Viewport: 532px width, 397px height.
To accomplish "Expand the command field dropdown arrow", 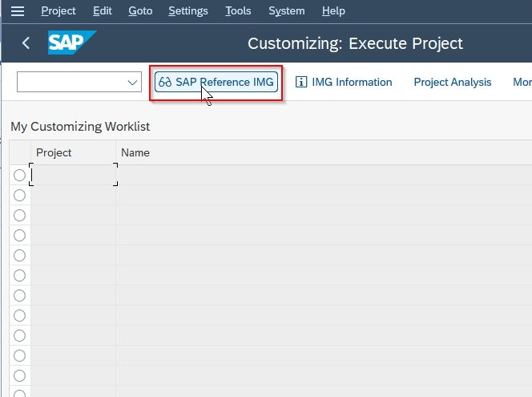I will (132, 82).
